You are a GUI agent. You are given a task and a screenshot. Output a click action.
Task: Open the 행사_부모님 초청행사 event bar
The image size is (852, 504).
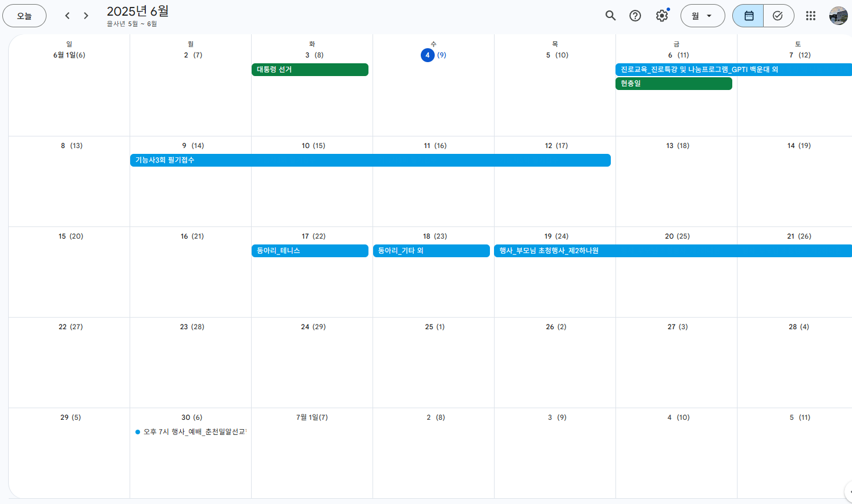point(673,251)
